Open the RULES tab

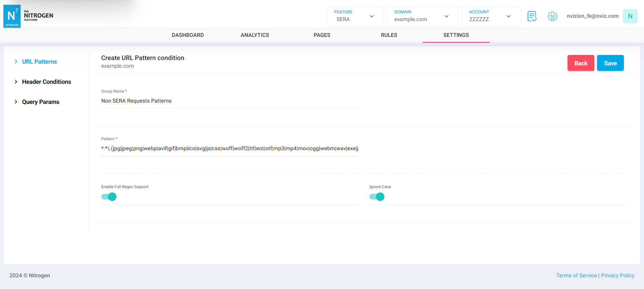(389, 35)
